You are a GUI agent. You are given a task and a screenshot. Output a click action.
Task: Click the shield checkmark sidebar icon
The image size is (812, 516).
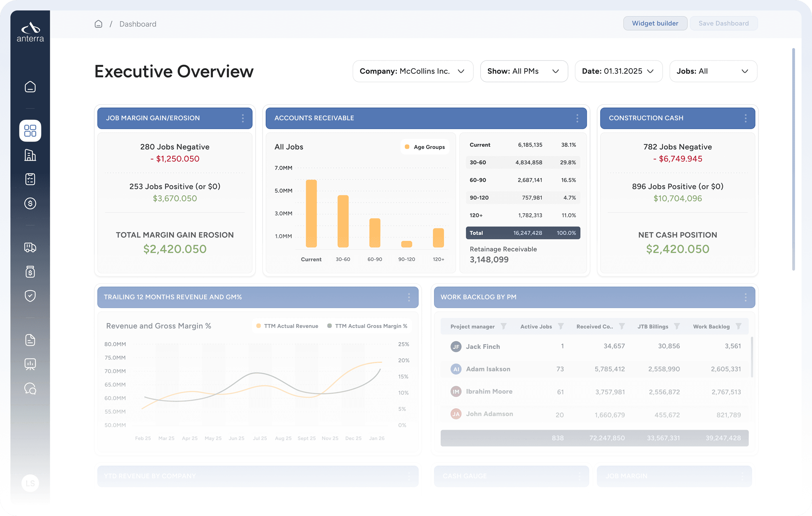[x=30, y=296]
